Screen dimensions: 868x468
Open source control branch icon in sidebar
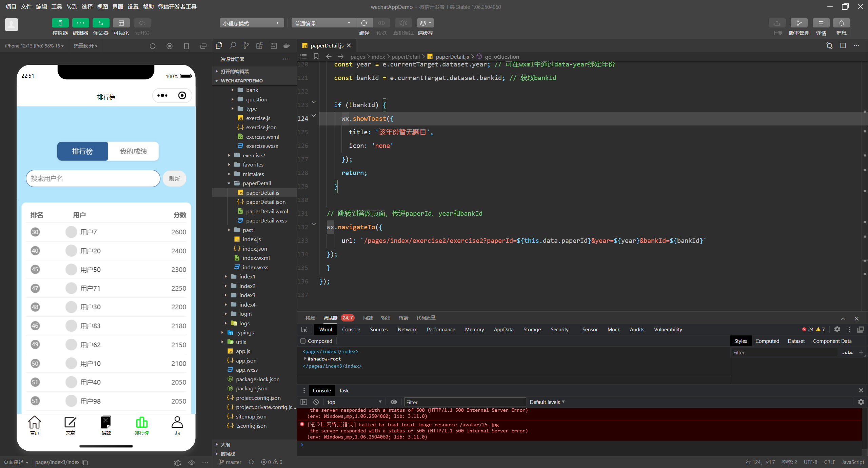pyautogui.click(x=246, y=45)
